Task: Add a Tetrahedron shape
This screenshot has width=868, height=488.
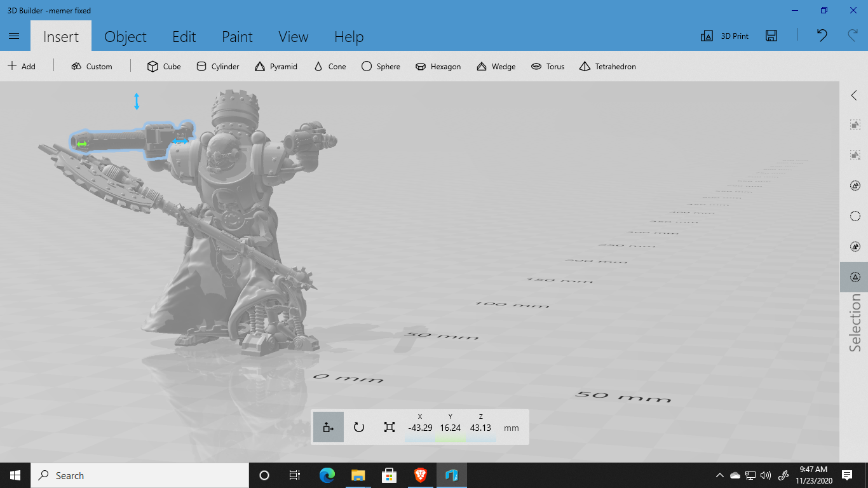Action: (x=607, y=66)
